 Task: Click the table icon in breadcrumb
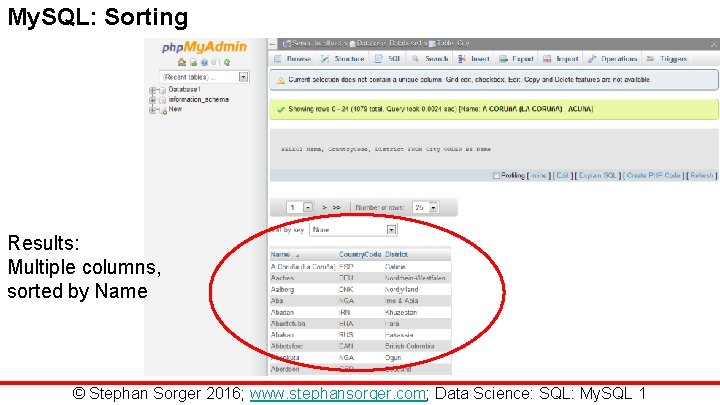[432, 44]
